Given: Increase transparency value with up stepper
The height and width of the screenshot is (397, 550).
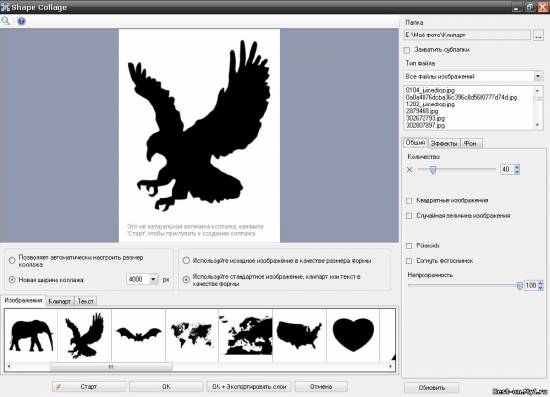Looking at the screenshot, I should point(541,283).
